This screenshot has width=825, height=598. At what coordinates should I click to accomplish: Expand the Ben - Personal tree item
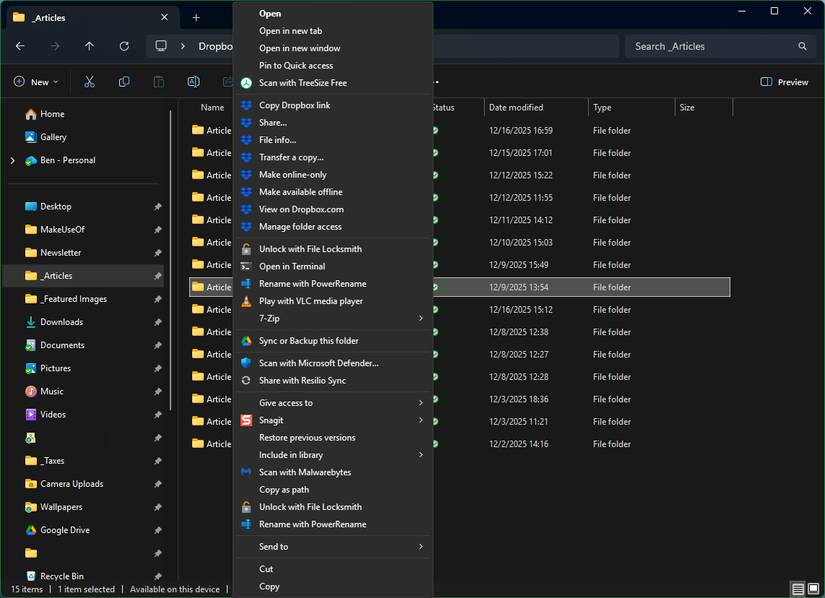pyautogui.click(x=11, y=160)
